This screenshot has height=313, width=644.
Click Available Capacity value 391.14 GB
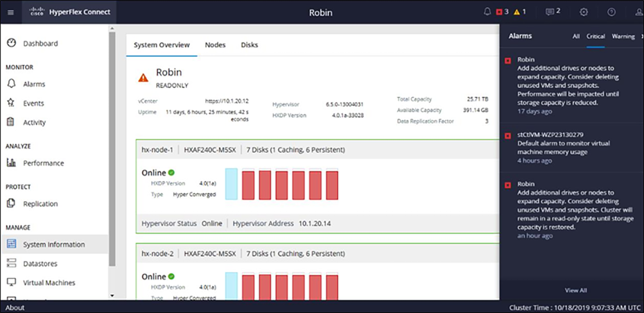click(476, 110)
